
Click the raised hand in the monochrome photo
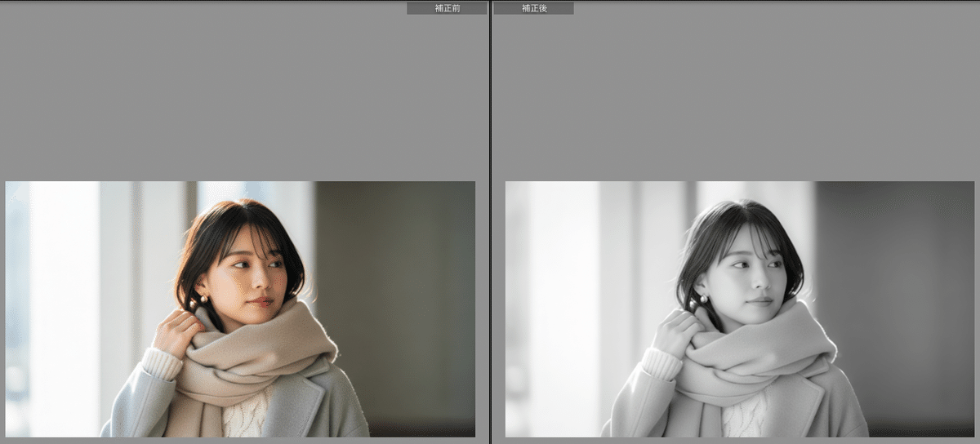[x=677, y=331]
